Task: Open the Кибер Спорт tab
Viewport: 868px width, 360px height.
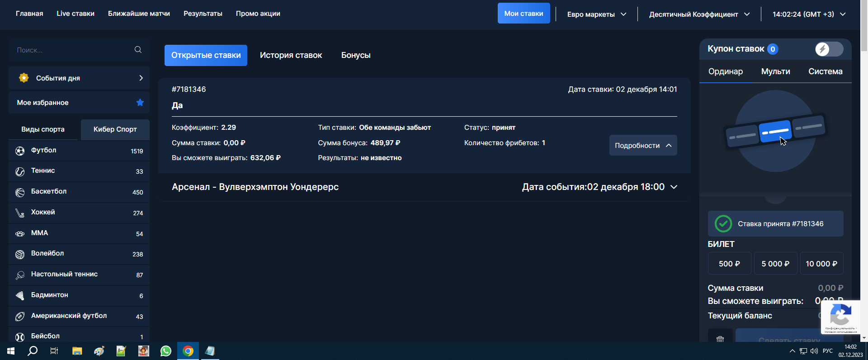Action: [115, 129]
